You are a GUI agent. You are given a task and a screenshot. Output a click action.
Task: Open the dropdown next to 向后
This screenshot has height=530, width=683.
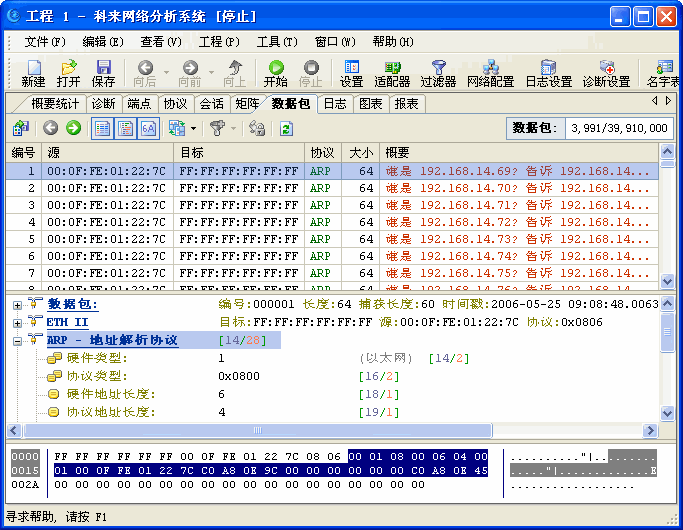[166, 72]
